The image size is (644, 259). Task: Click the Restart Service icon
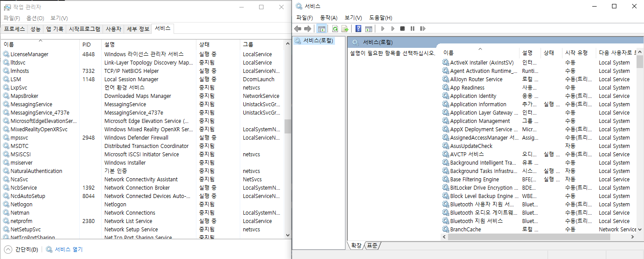coord(423,29)
